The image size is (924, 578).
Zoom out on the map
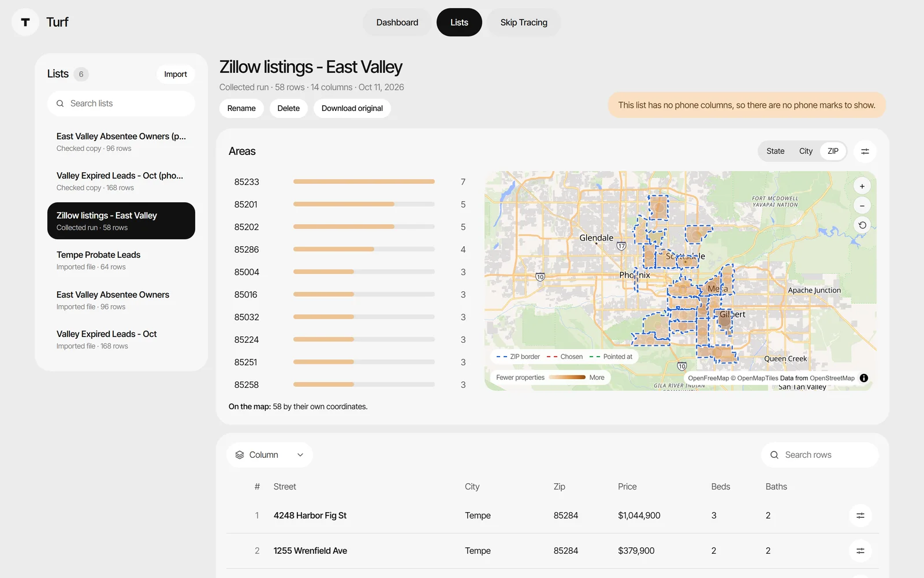pos(862,206)
